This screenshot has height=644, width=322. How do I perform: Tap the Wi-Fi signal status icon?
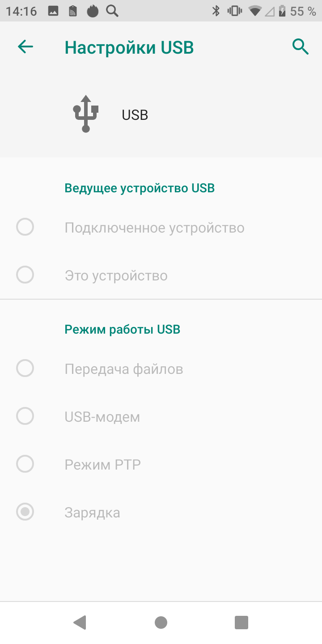pyautogui.click(x=255, y=11)
